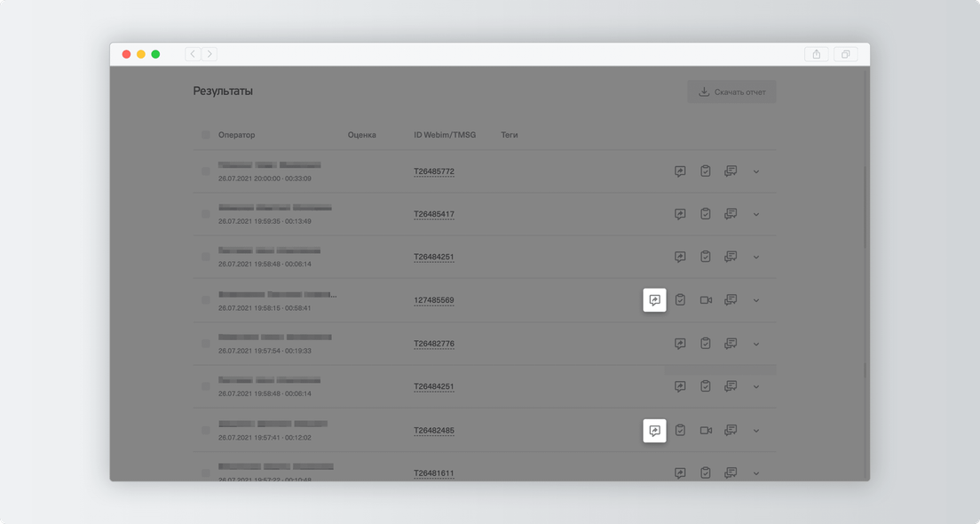Click timestamp 26.07.2021 20:00:00 · 00:33:09
The image size is (980, 524).
pyautogui.click(x=265, y=179)
